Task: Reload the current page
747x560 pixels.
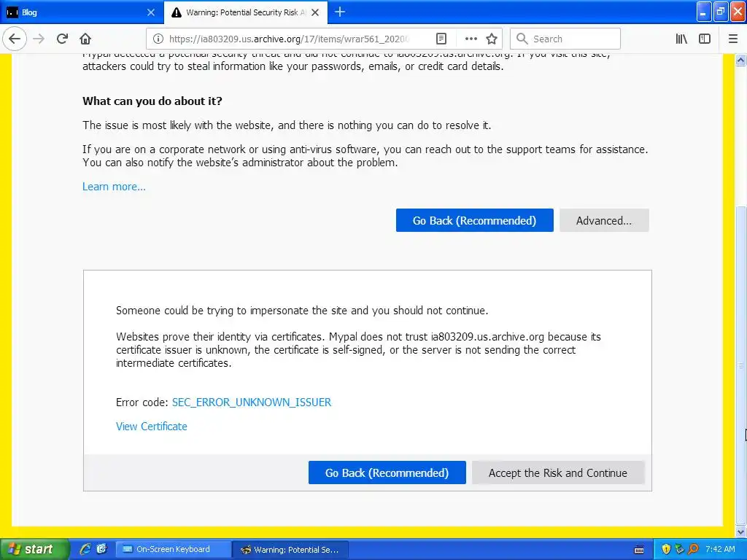Action: coord(62,39)
